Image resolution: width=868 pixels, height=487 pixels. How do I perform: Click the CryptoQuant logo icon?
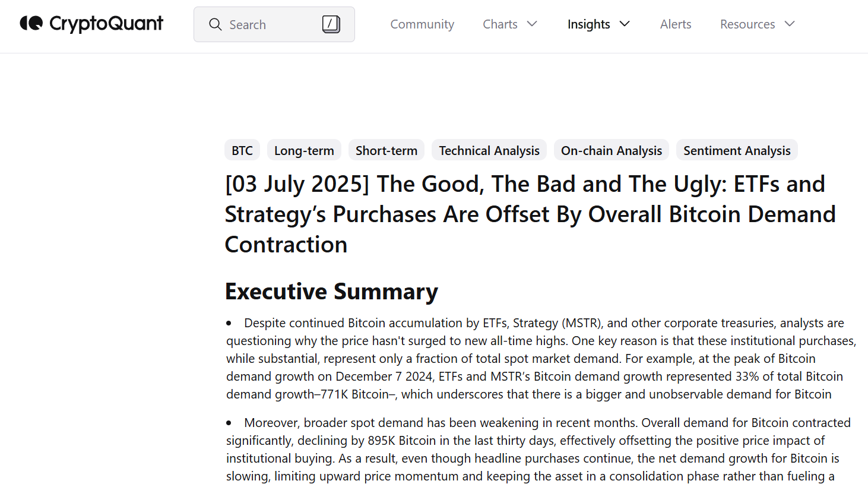pyautogui.click(x=31, y=23)
